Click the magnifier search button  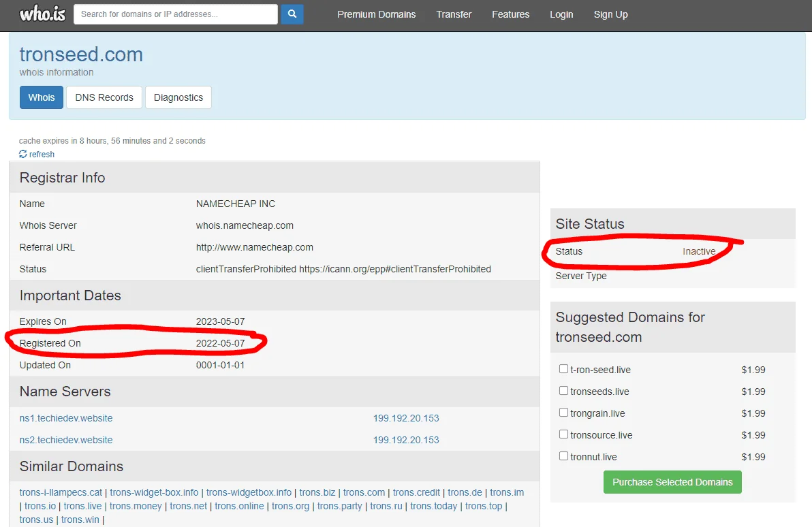coord(292,14)
